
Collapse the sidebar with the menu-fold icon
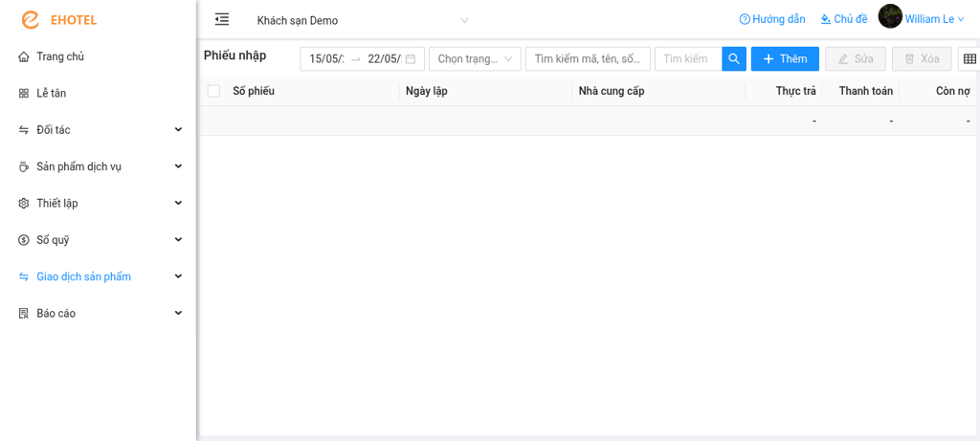[x=222, y=19]
